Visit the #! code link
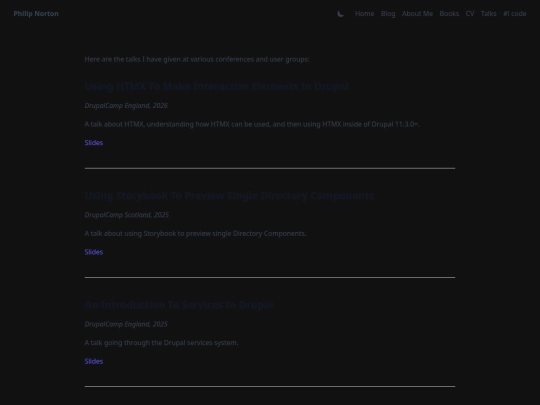The width and height of the screenshot is (540, 405). 515,14
